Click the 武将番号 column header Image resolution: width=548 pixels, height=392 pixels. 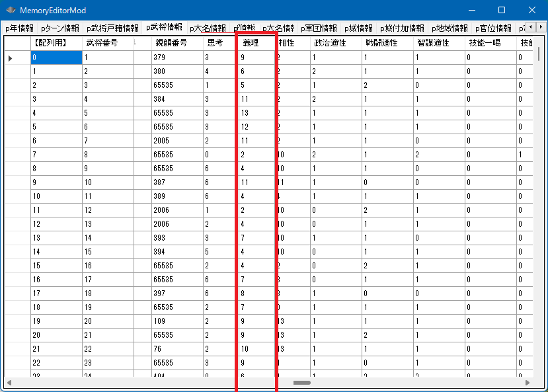(x=103, y=42)
